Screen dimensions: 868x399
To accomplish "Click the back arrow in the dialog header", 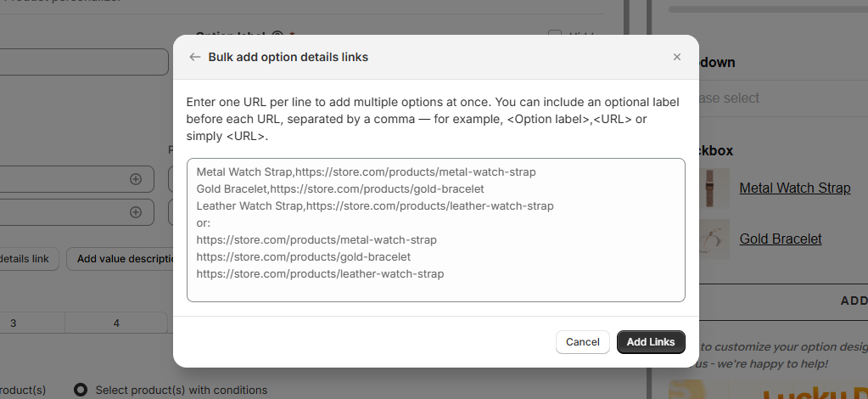I will point(195,57).
